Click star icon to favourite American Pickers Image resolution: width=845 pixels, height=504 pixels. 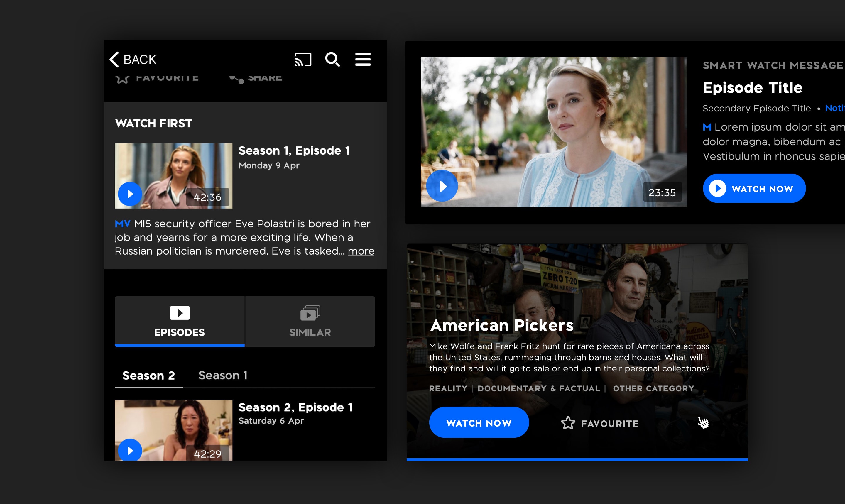[568, 423]
